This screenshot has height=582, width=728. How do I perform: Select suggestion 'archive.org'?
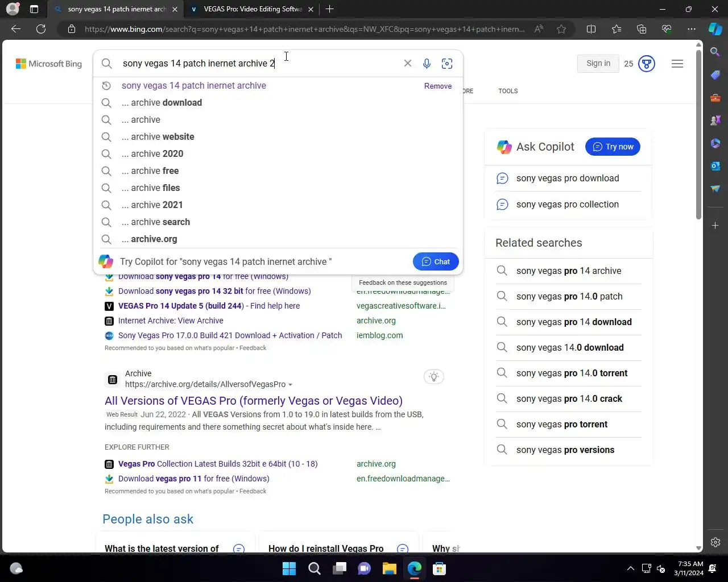pyautogui.click(x=278, y=239)
